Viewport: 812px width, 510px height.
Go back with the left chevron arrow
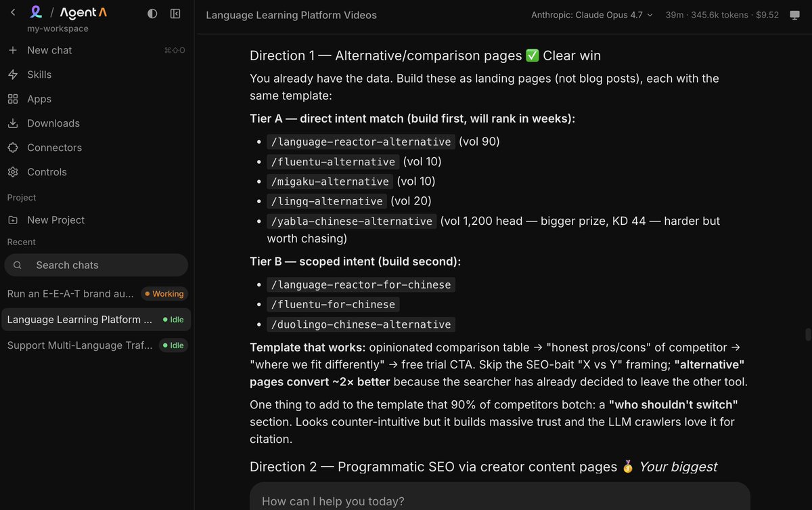[13, 13]
